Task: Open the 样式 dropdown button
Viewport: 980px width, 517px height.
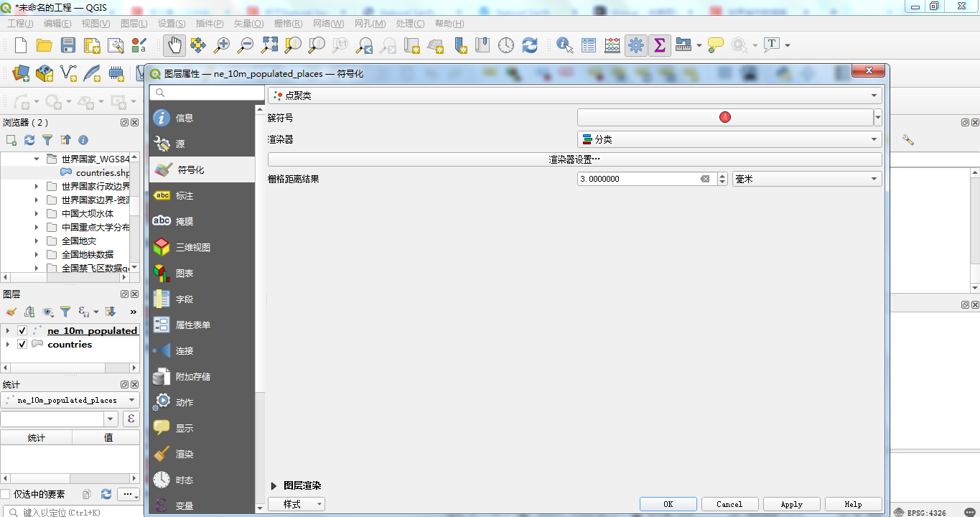Action: click(297, 504)
